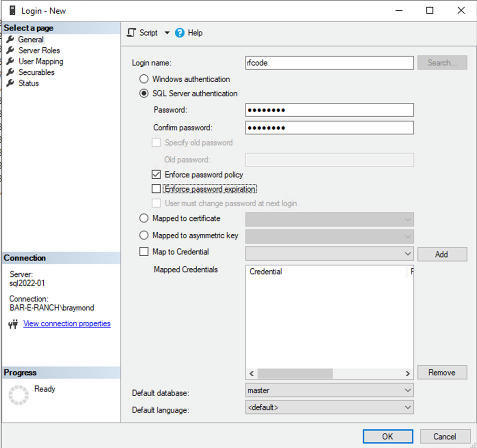Open View connection properties link

point(67,323)
